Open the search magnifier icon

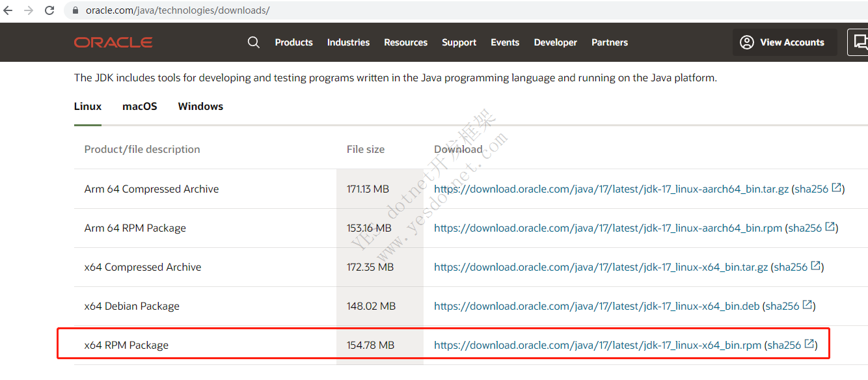click(254, 42)
